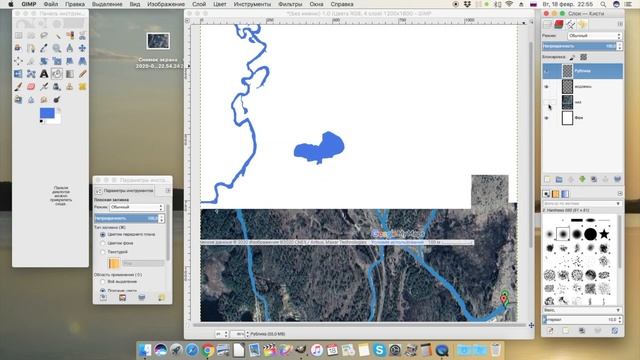Open the units dropdown in status bar

point(221,334)
